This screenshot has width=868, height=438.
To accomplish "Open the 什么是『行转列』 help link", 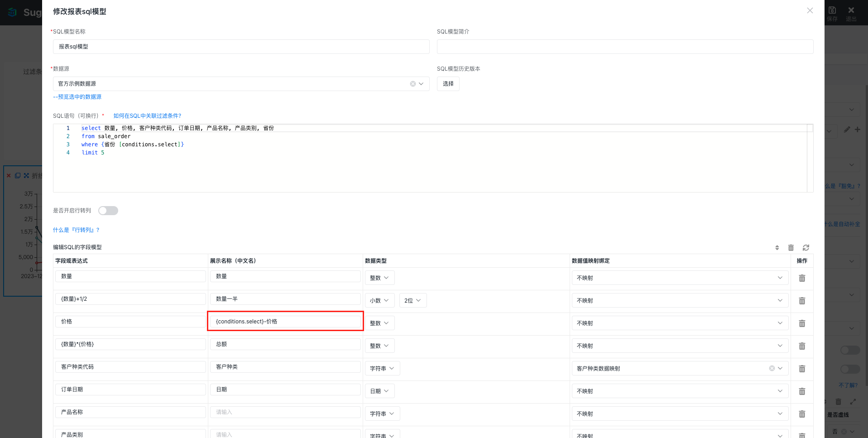I will pos(76,230).
